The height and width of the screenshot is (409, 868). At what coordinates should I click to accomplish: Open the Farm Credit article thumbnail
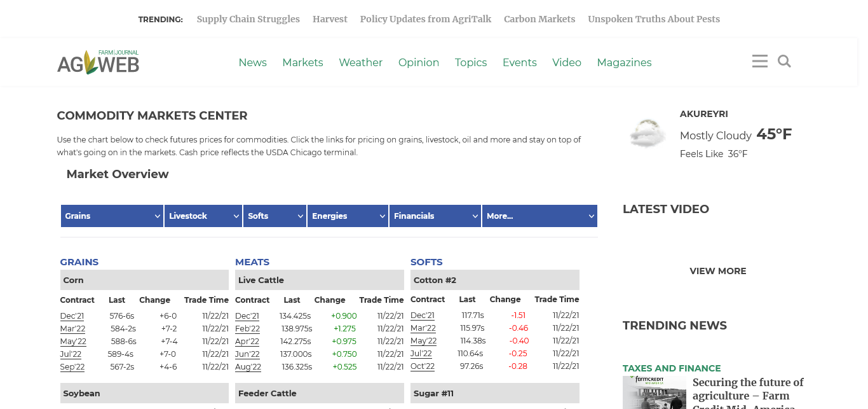click(x=654, y=392)
